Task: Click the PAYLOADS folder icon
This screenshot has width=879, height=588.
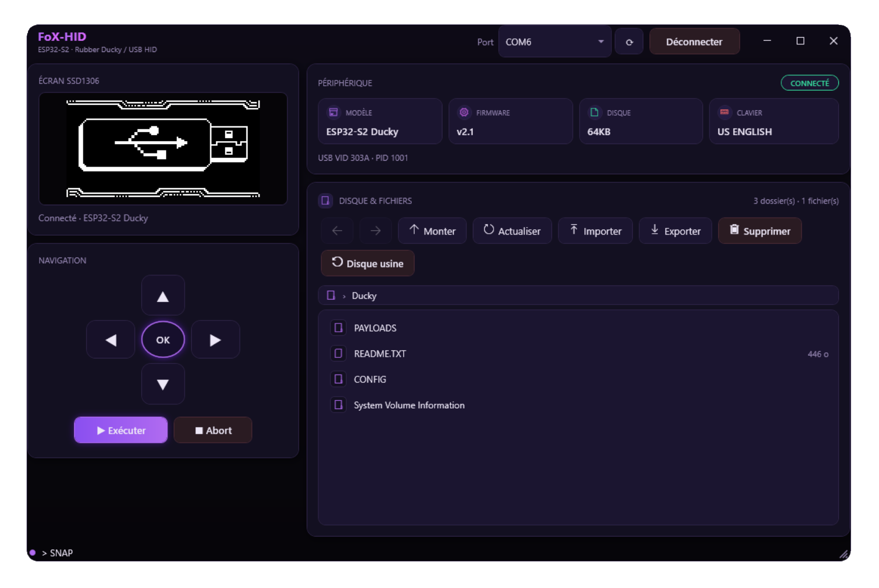Action: (338, 328)
